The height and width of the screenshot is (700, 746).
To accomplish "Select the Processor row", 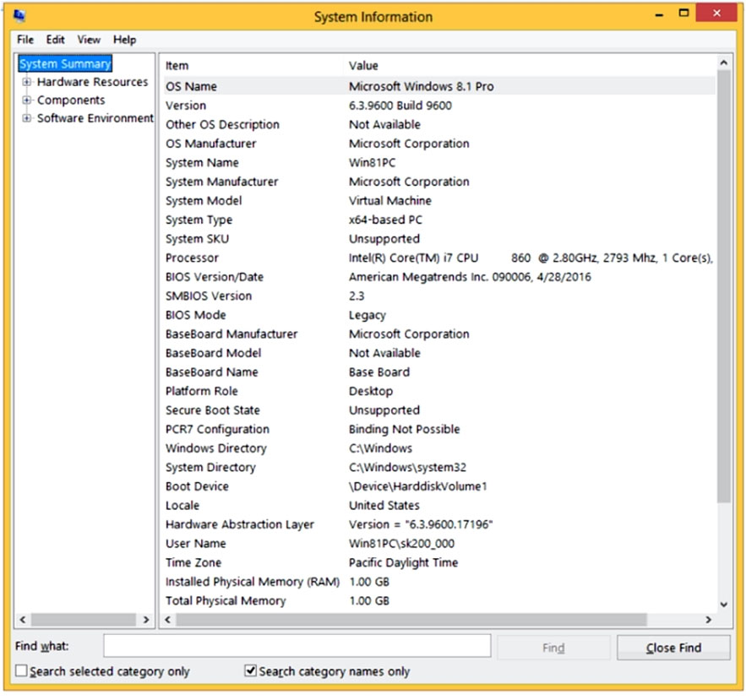I will 438,258.
